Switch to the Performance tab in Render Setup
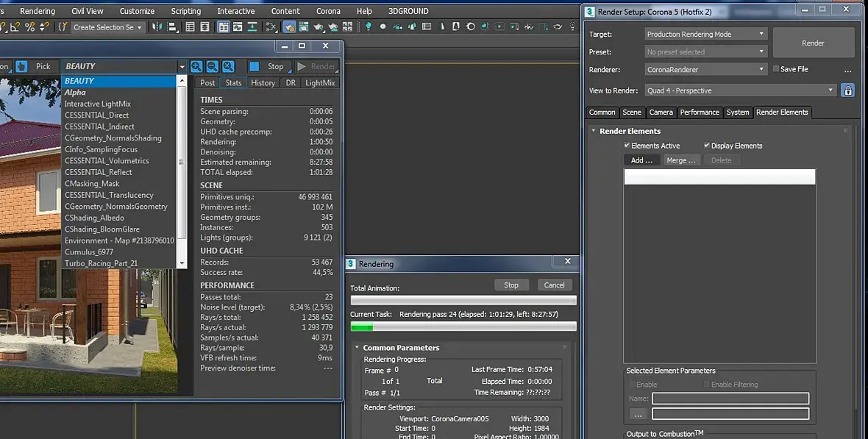The height and width of the screenshot is (439, 868). coord(699,113)
